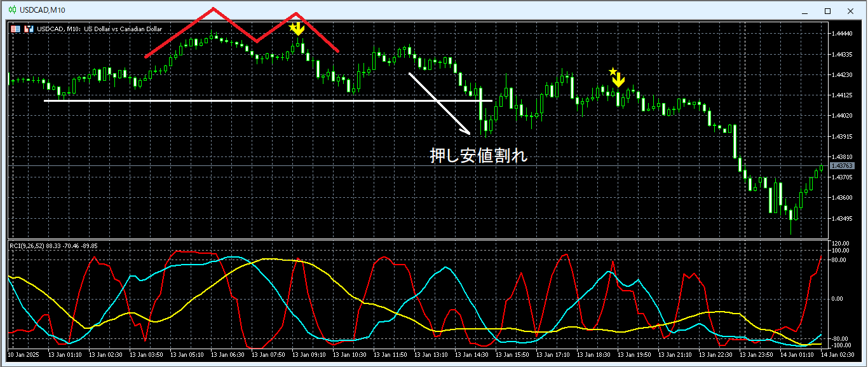Click price level 1.43810 on the scale

[841, 156]
